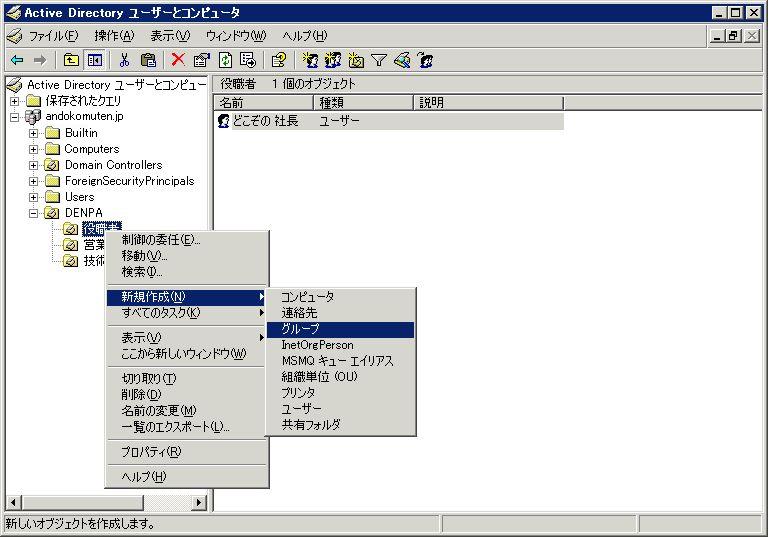Collapse the andokomuten.jp domain node
The height and width of the screenshot is (537, 768).
pos(15,117)
